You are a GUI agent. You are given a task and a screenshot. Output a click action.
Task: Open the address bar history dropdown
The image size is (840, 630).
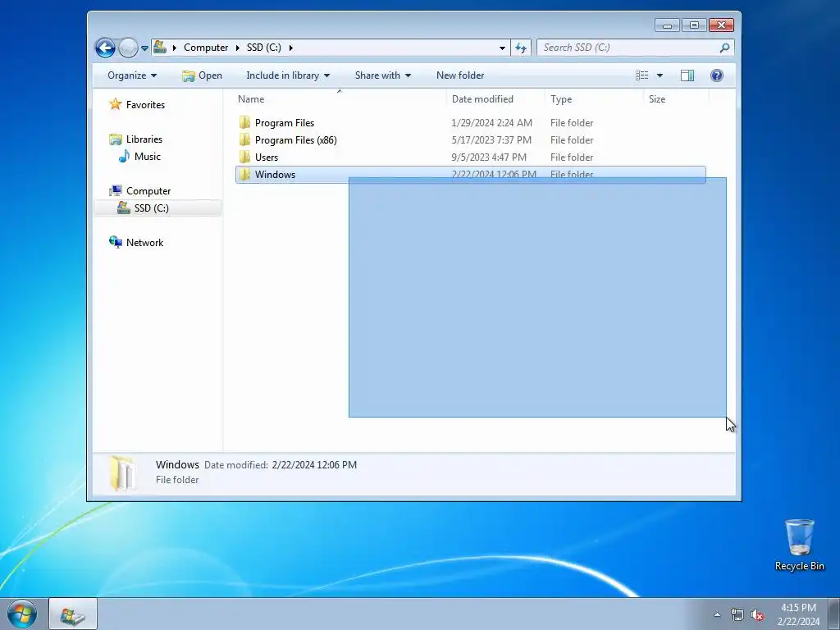pos(502,48)
